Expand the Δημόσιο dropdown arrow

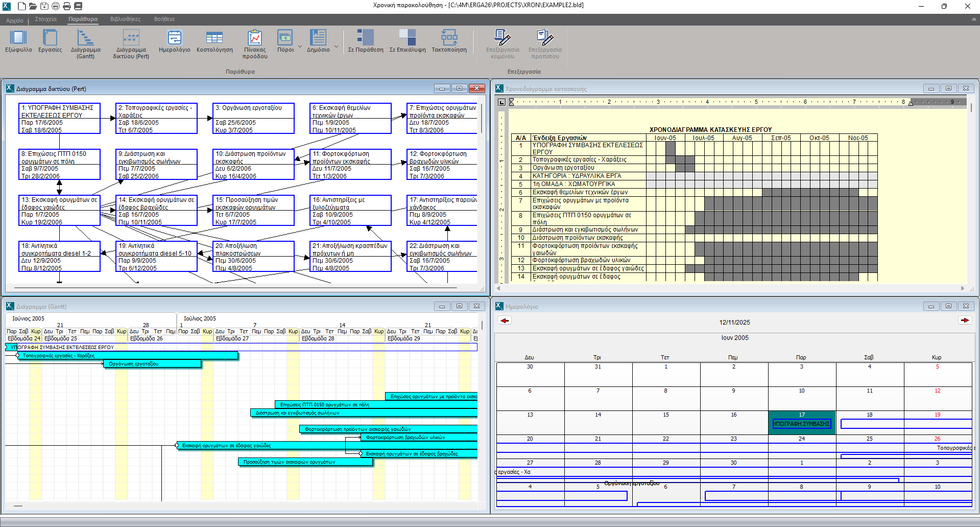(336, 47)
